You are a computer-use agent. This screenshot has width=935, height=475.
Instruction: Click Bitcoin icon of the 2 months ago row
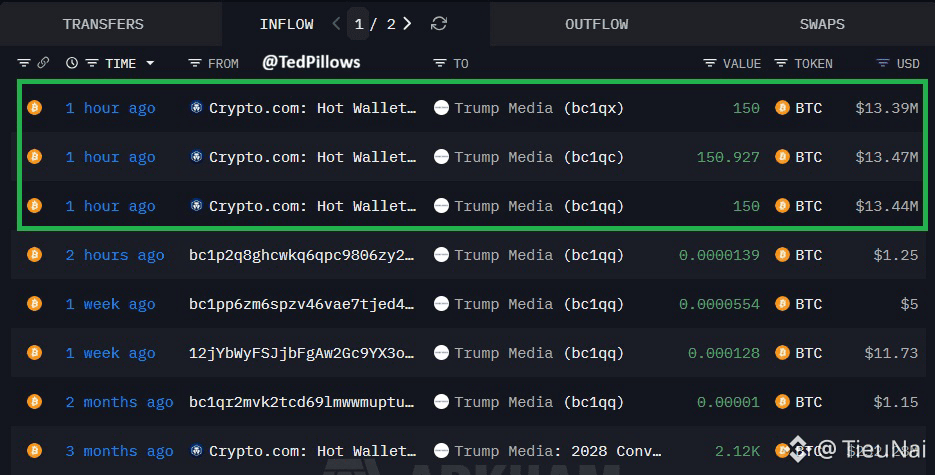click(35, 401)
